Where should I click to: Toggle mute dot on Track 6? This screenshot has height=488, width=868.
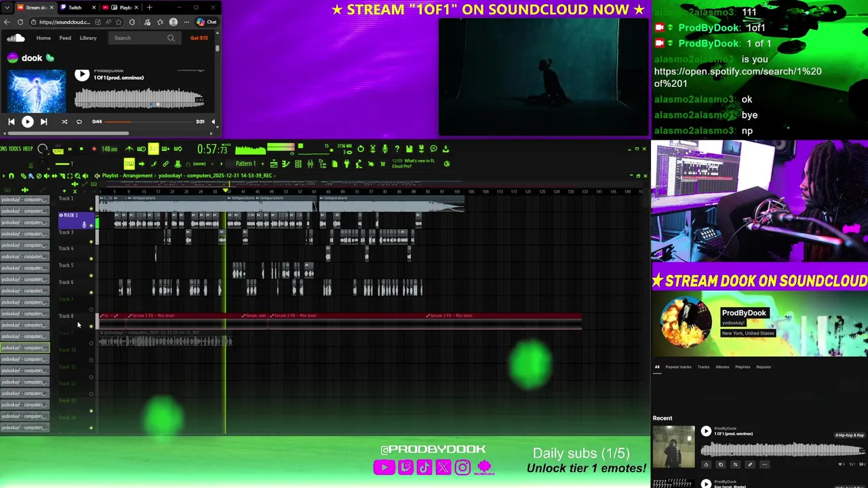[91, 293]
